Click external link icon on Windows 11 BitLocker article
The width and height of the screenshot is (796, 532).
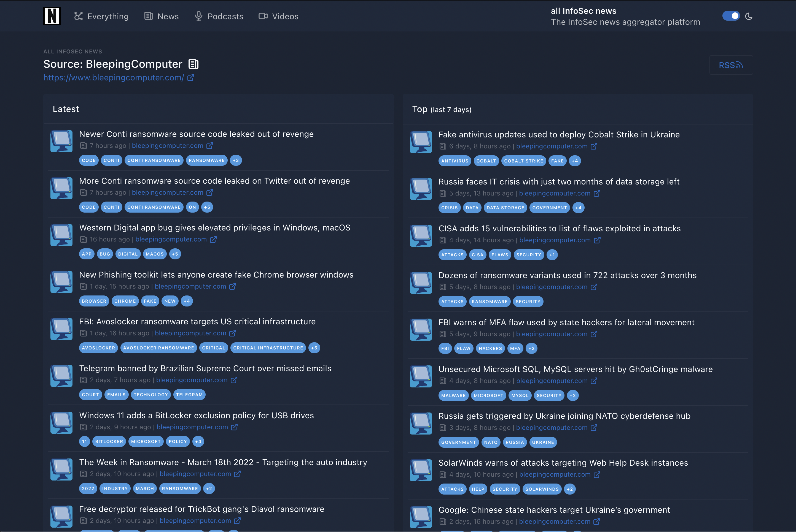click(x=234, y=427)
